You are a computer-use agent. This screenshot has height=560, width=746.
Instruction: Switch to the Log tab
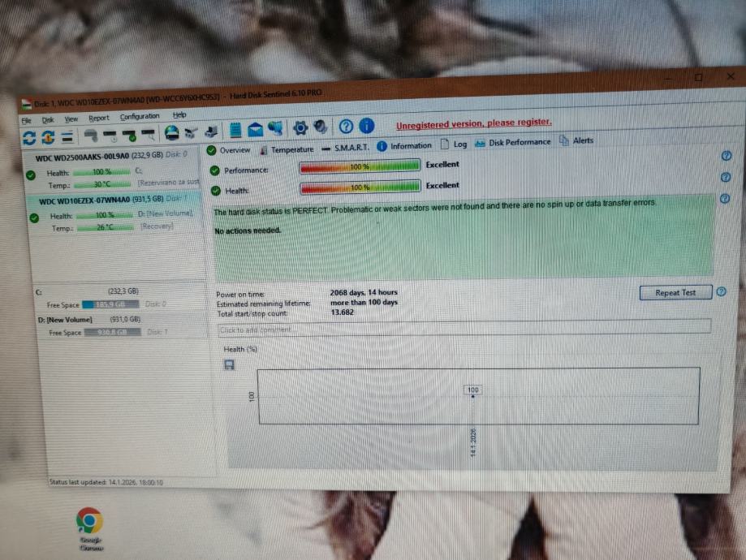click(454, 144)
